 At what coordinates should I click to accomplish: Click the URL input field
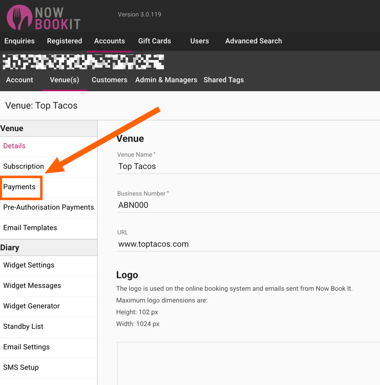(248, 244)
